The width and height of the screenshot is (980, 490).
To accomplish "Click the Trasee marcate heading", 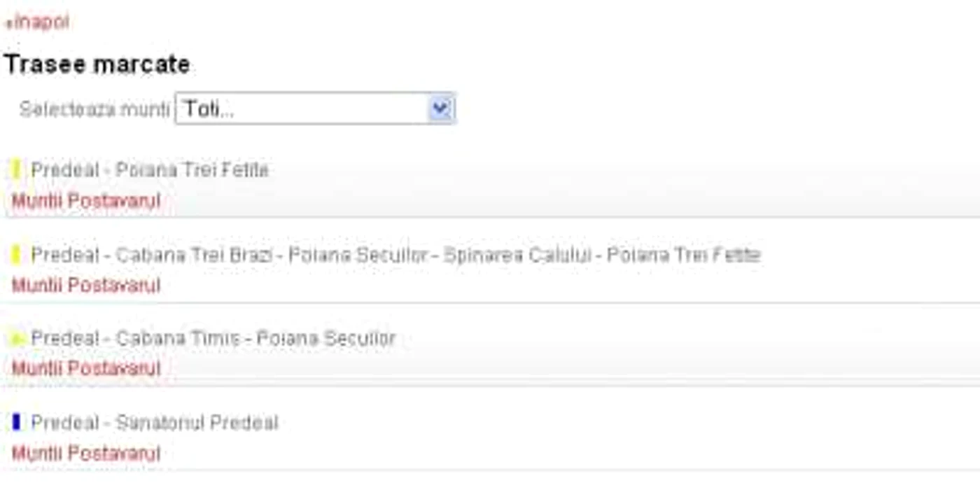I will click(97, 64).
